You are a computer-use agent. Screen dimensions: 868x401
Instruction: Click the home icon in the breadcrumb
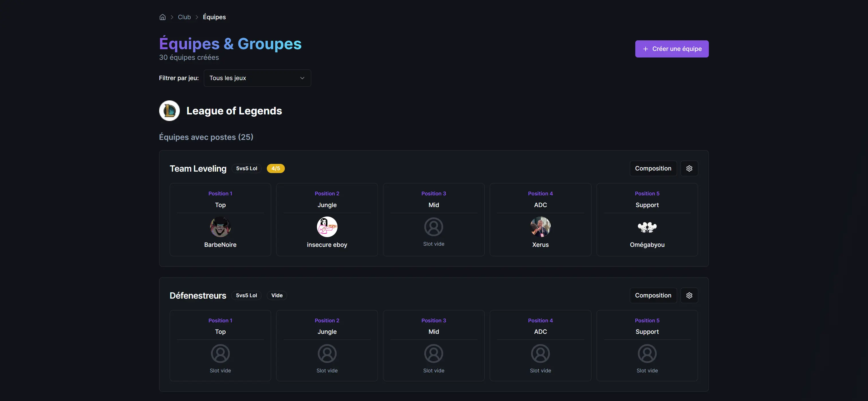coord(162,17)
